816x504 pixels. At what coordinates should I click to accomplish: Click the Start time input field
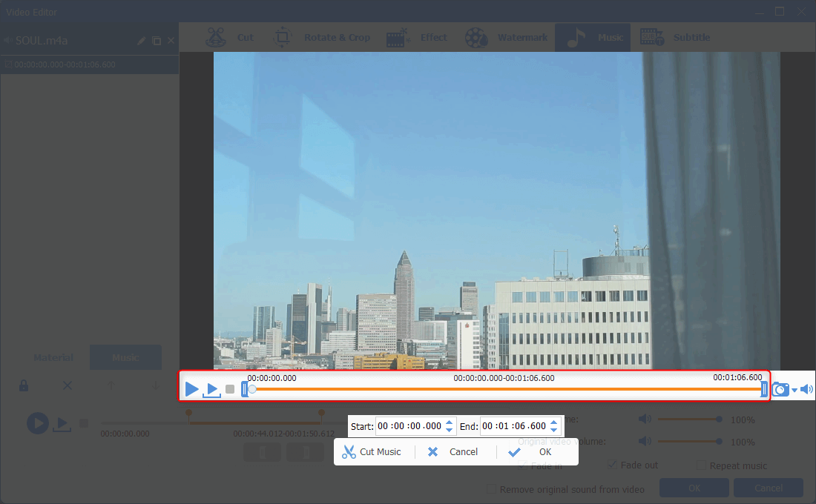[409, 426]
